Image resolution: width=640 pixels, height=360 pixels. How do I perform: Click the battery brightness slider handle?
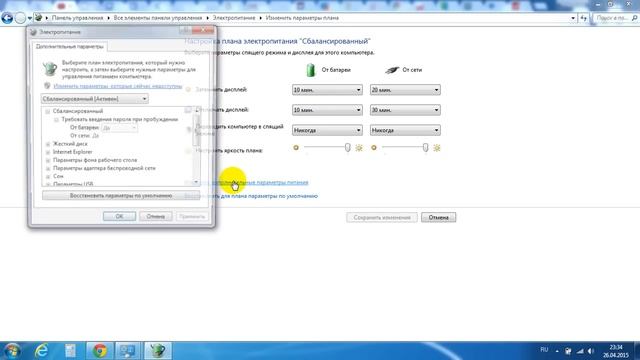click(x=347, y=148)
